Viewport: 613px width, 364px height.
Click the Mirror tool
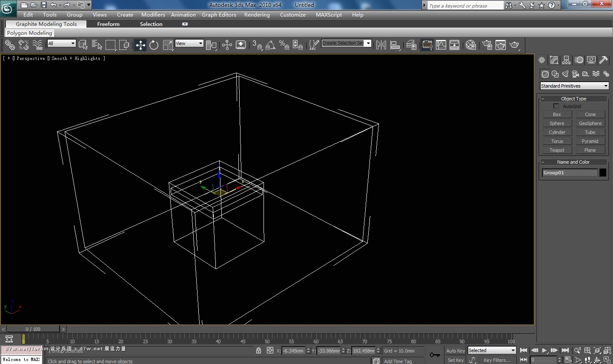tap(381, 45)
